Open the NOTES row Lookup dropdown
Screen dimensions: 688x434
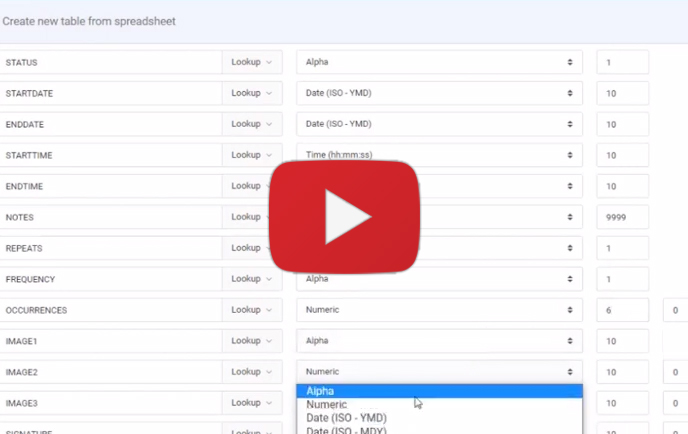[x=251, y=217]
